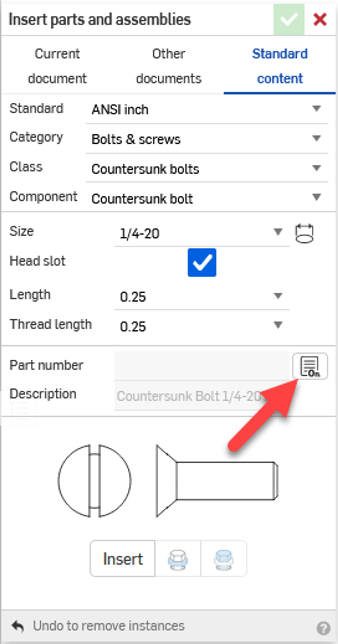The width and height of the screenshot is (338, 644).
Task: Dismiss the dialog with the red X
Action: click(x=320, y=19)
